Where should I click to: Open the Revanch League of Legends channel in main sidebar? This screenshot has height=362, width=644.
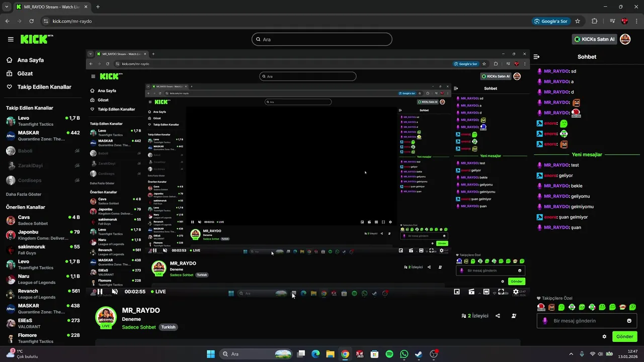click(x=43, y=294)
